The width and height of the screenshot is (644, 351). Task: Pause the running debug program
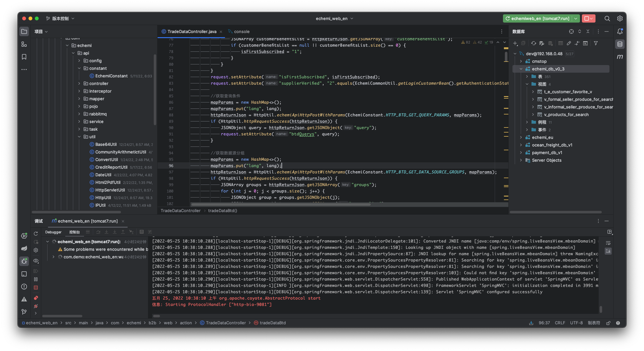(x=36, y=279)
